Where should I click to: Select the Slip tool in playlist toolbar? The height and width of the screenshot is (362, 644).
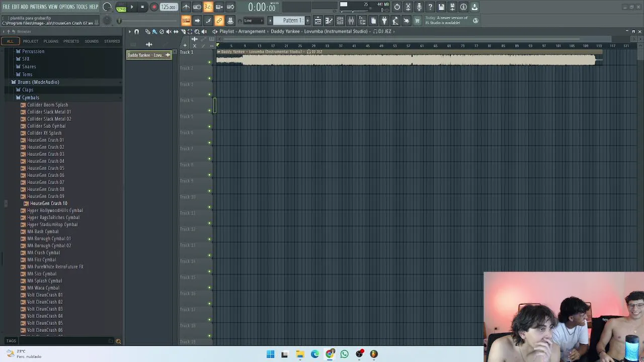176,32
